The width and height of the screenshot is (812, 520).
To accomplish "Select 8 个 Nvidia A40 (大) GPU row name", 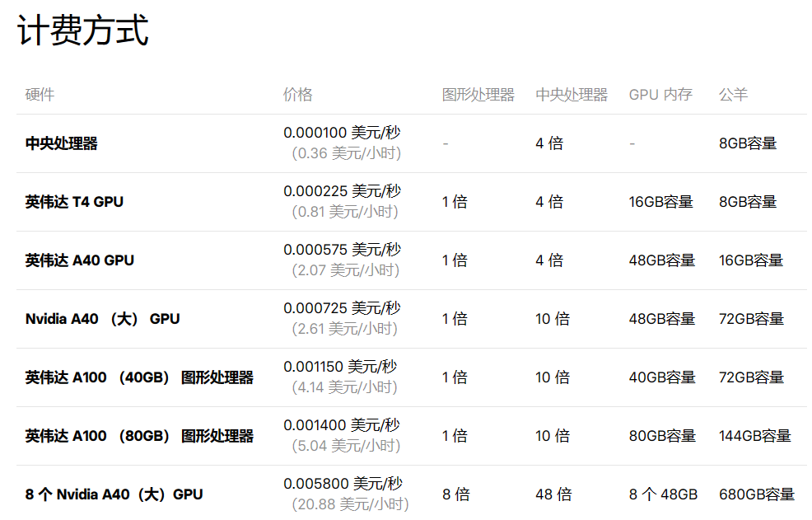I will tap(114, 494).
